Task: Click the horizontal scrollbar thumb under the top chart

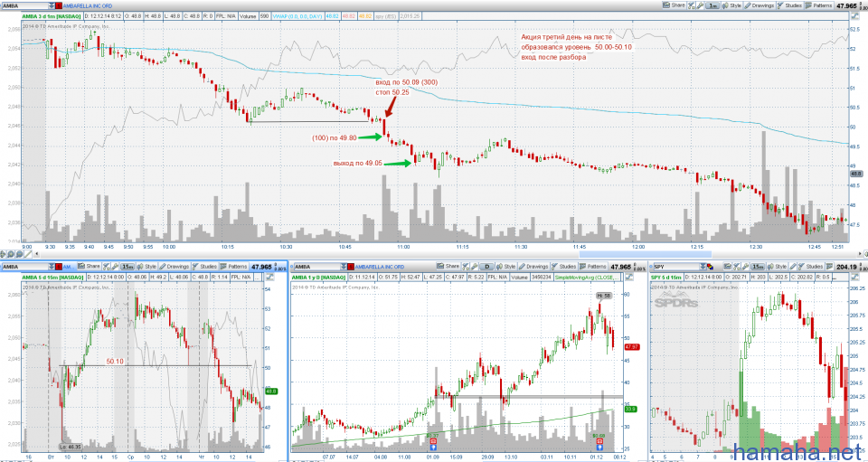Action: coord(646,254)
